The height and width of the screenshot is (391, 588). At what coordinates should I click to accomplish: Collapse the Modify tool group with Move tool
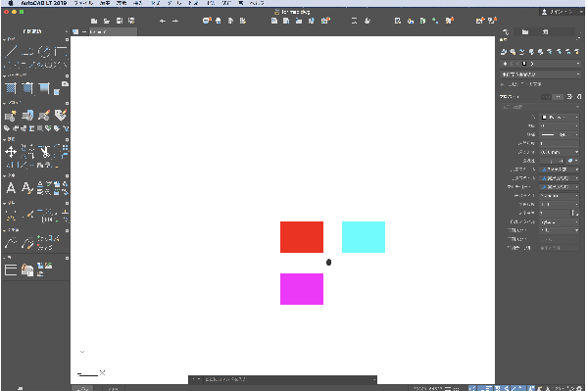[4, 139]
